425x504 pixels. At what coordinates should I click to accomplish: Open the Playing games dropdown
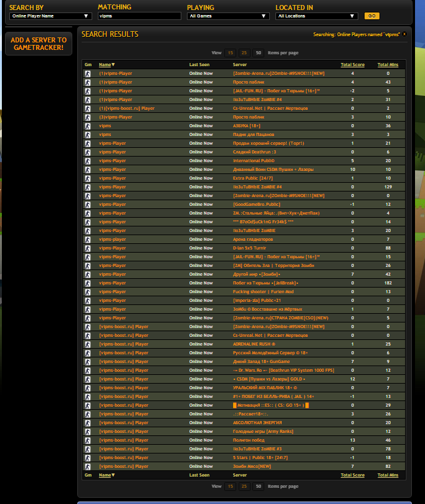pyautogui.click(x=228, y=16)
